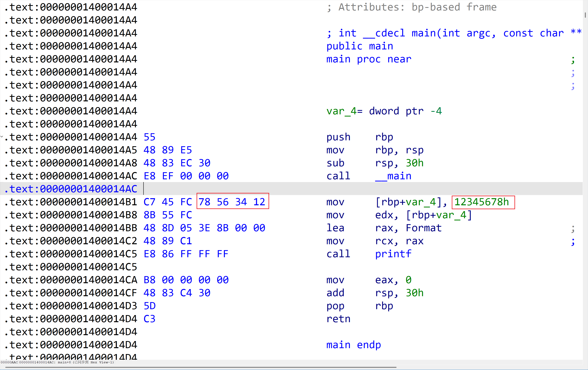588x370 pixels.
Task: Click the C3 opcode byte
Action: coord(149,319)
